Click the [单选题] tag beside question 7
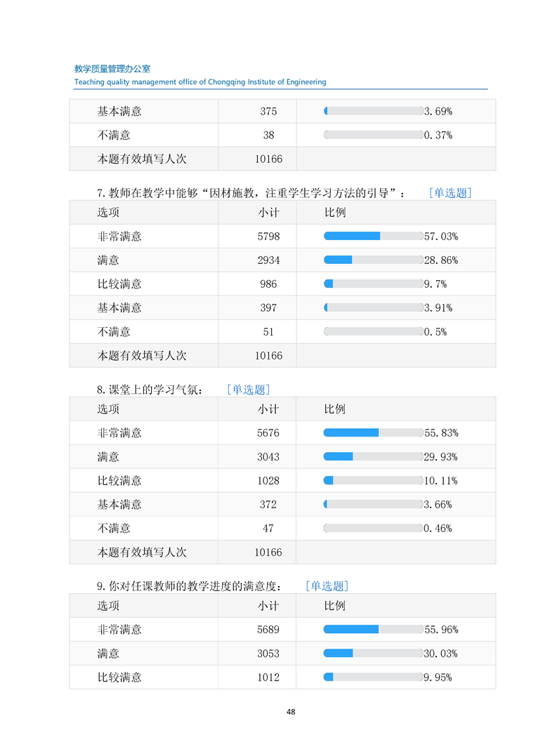The height and width of the screenshot is (756, 557). click(450, 193)
